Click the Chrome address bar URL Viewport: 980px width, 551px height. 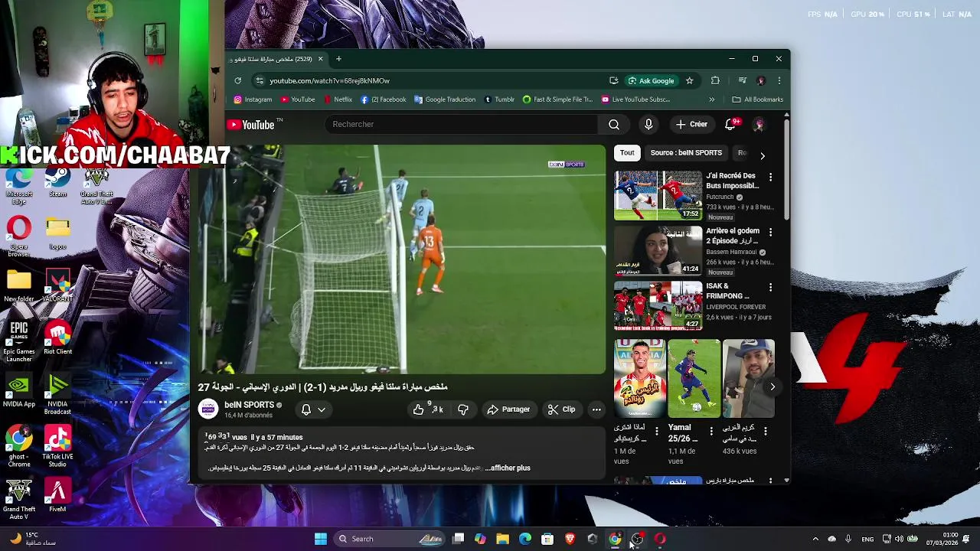(x=329, y=80)
